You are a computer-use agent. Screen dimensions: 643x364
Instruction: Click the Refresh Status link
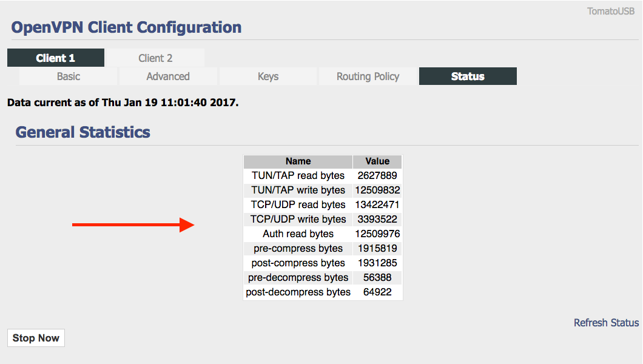pos(606,323)
